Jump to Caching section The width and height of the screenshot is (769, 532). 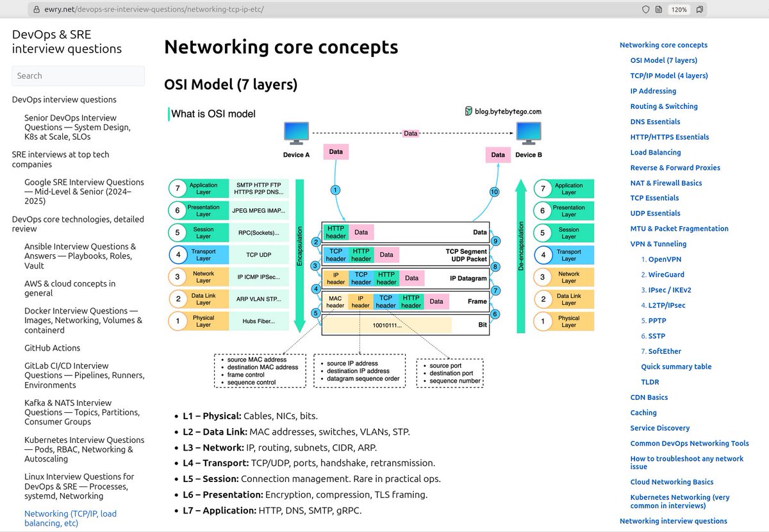(643, 413)
